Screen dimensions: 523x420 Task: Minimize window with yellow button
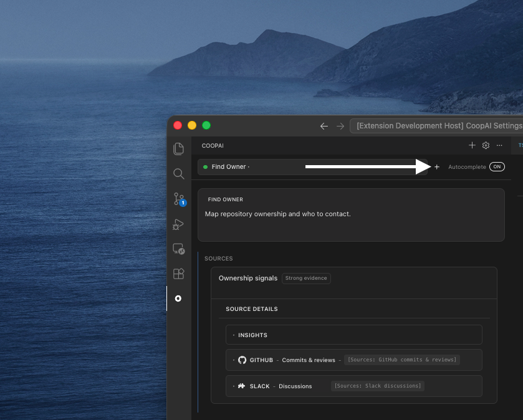click(192, 125)
